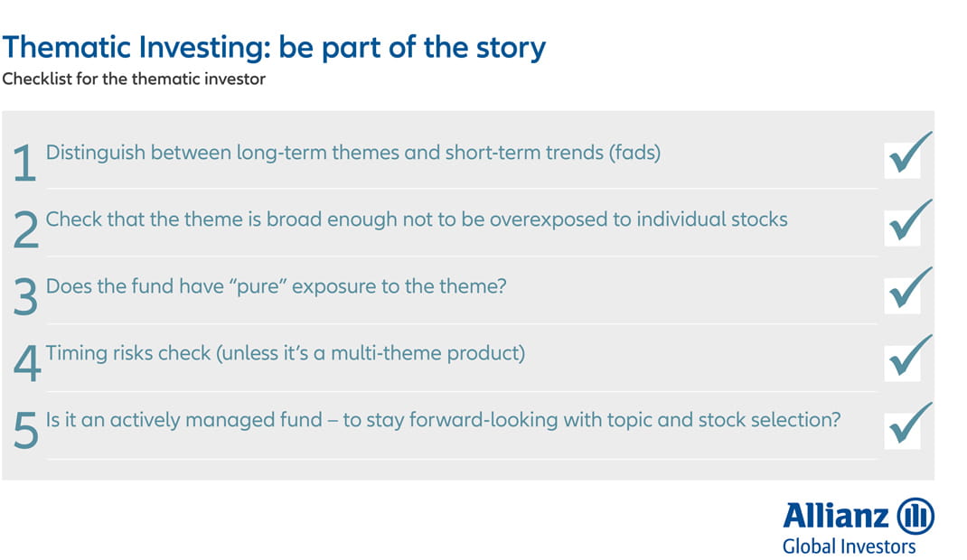Click the Allianz wordmark logo

(836, 515)
